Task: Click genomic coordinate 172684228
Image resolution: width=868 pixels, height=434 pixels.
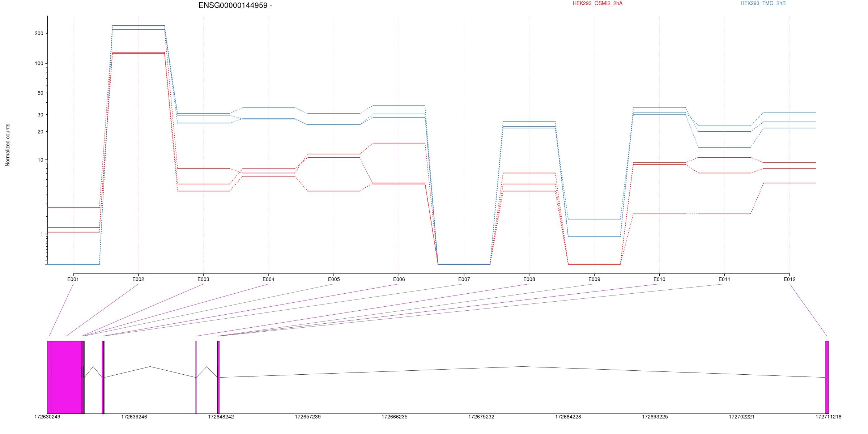Action: click(x=568, y=417)
